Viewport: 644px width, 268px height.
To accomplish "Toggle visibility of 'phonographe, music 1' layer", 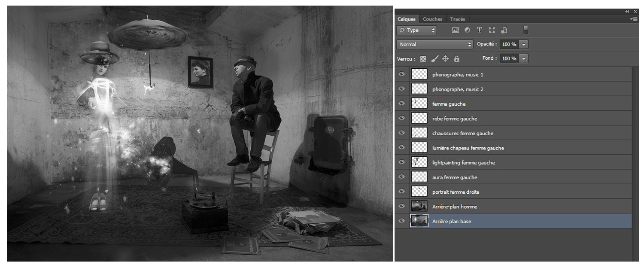I will 402,74.
